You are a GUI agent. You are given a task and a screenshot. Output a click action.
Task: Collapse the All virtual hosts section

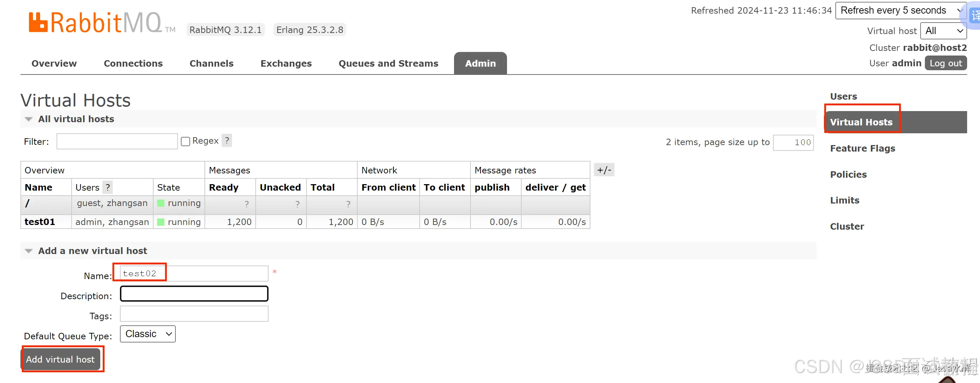click(x=29, y=119)
